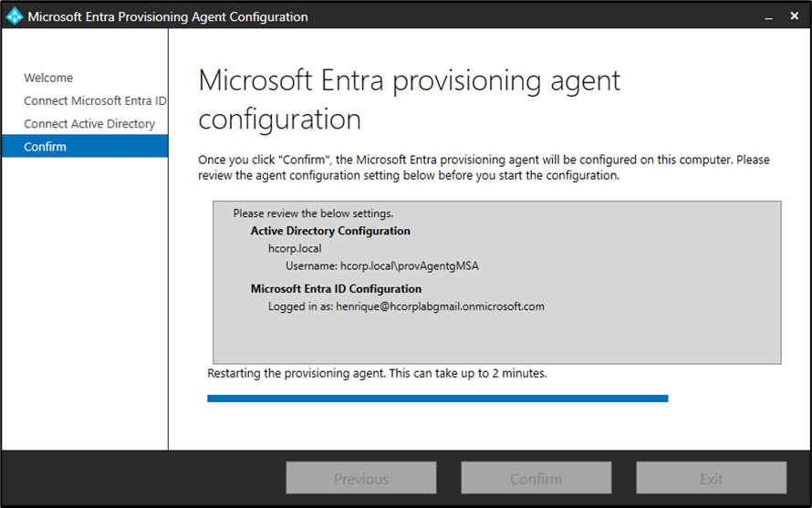Click the Username provAgentgMSA line
The width and height of the screenshot is (812, 508).
(381, 266)
